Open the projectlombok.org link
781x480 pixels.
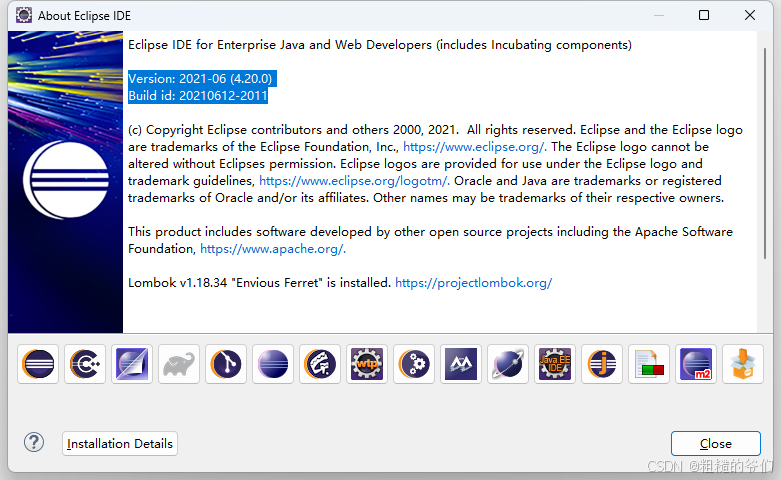(474, 283)
